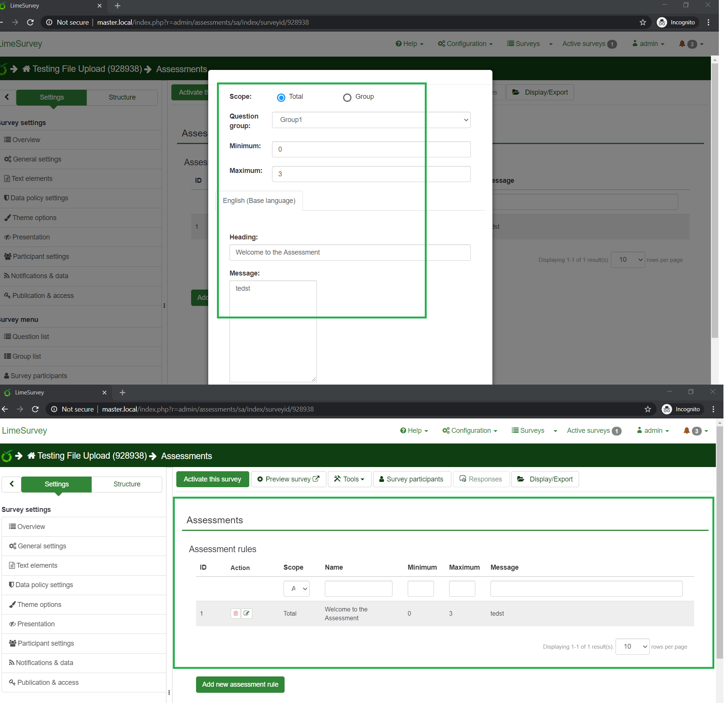Click the Name filter box in rules table
Screen dimensions: 728x719
358,588
